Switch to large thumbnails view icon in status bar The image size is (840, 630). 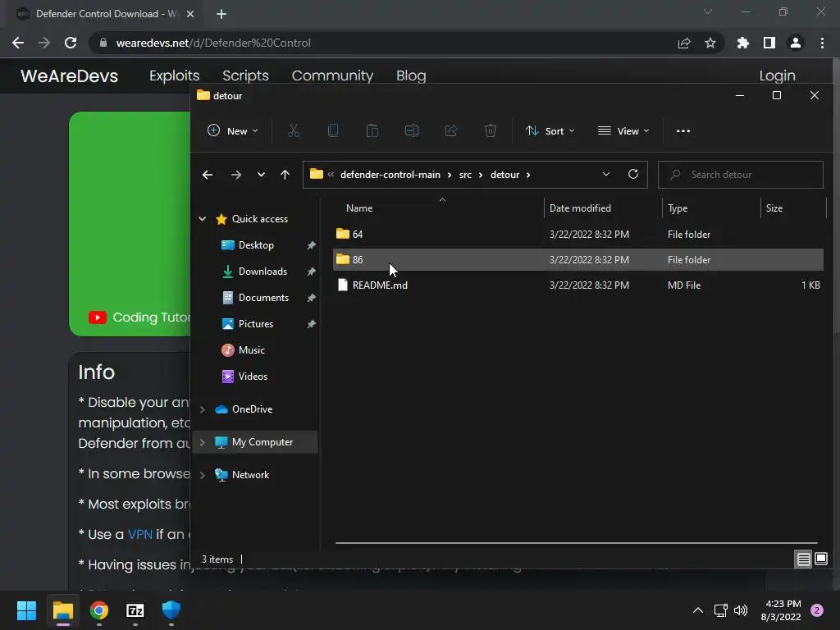[820, 559]
